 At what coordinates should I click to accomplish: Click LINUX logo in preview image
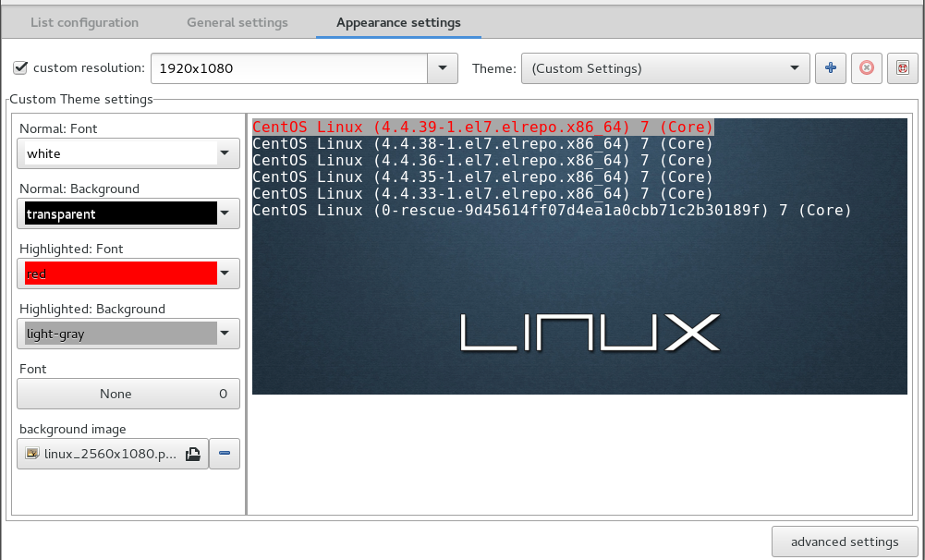590,333
